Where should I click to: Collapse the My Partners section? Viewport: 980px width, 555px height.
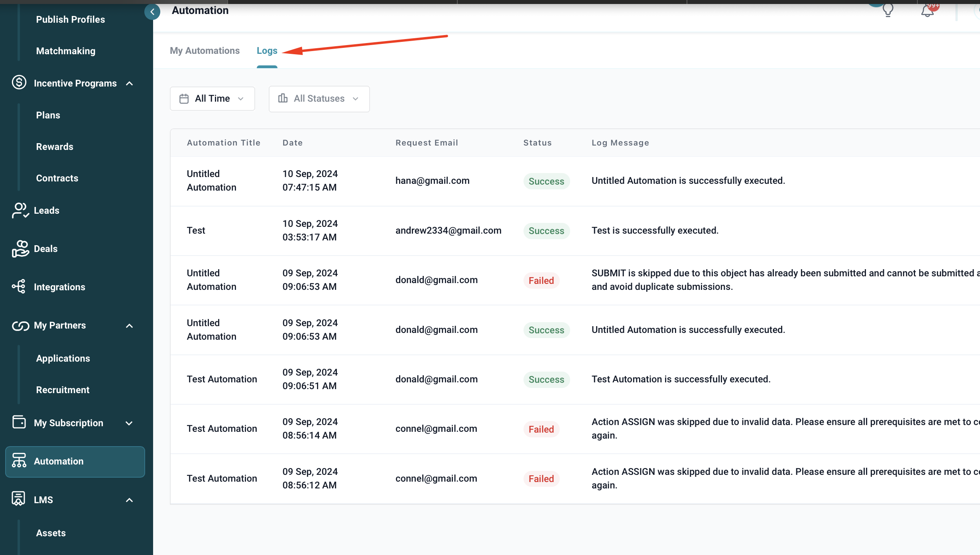click(x=129, y=326)
